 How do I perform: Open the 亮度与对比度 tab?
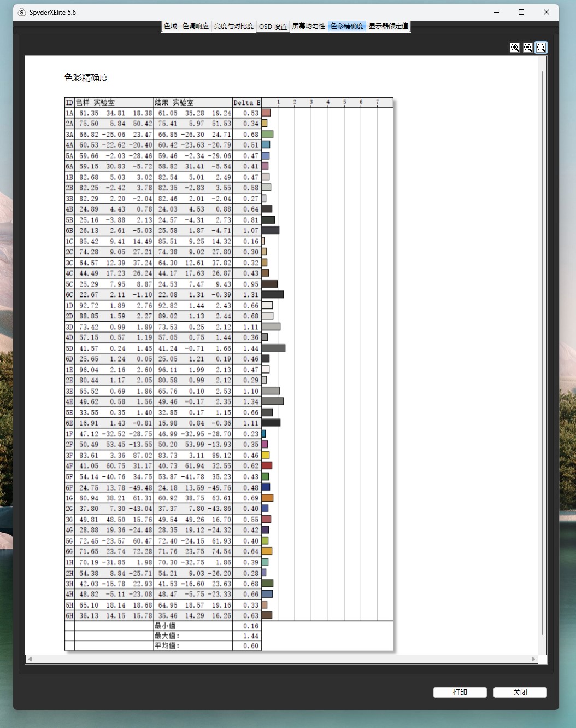[234, 26]
